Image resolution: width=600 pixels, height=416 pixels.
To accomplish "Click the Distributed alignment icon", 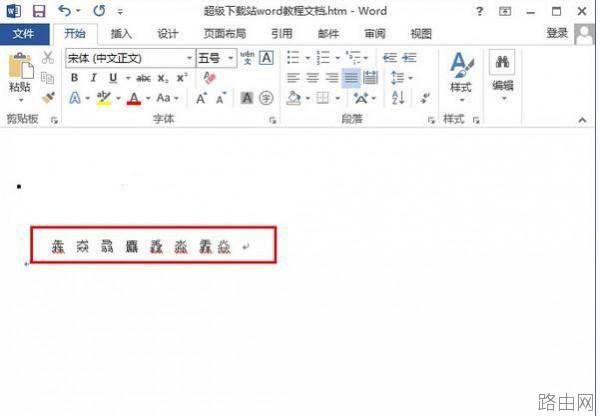I will (370, 78).
